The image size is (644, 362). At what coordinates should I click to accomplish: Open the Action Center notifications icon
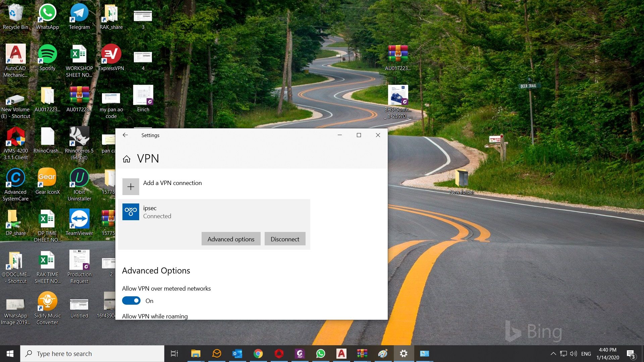(x=631, y=354)
